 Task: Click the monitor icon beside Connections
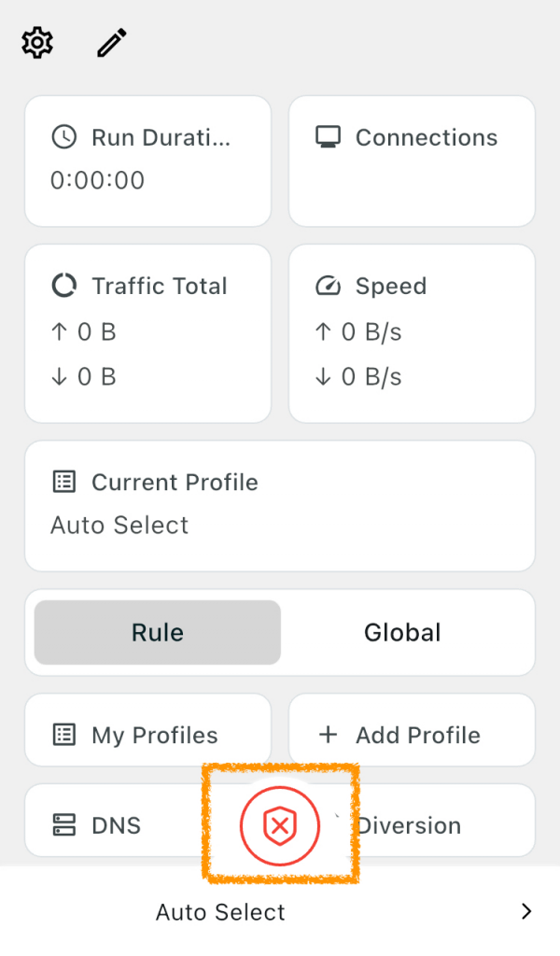pyautogui.click(x=328, y=137)
